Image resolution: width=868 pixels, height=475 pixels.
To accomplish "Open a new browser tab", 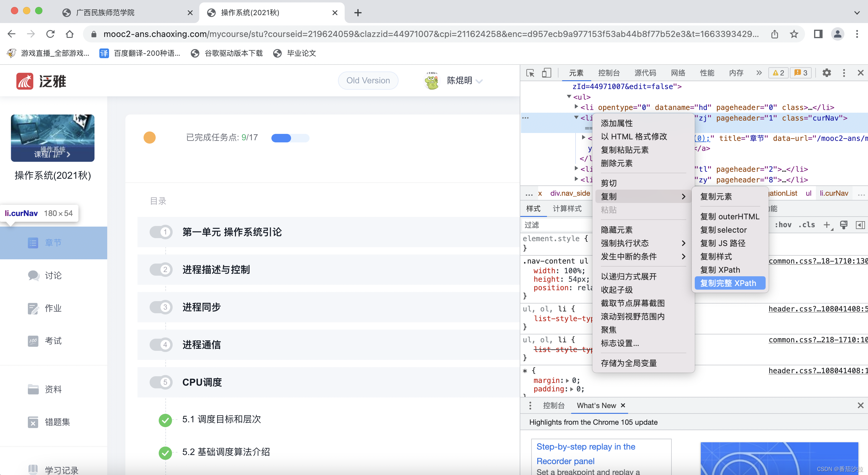I will click(358, 13).
